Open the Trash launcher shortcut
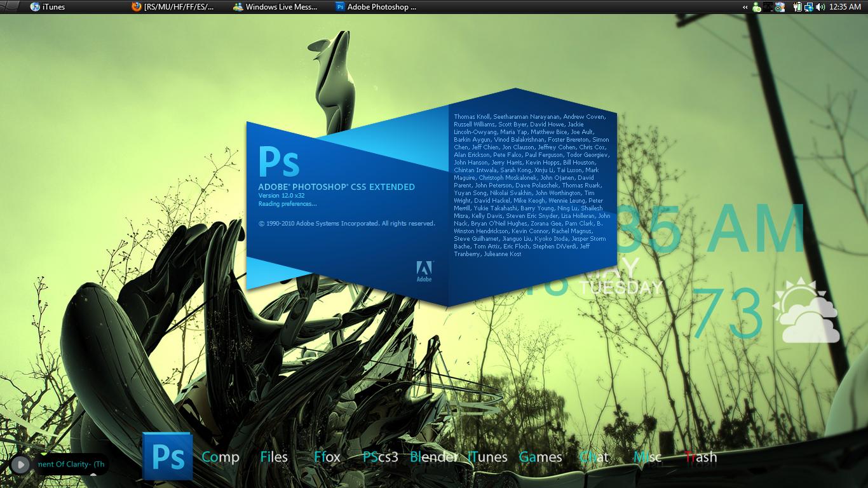 (700, 457)
